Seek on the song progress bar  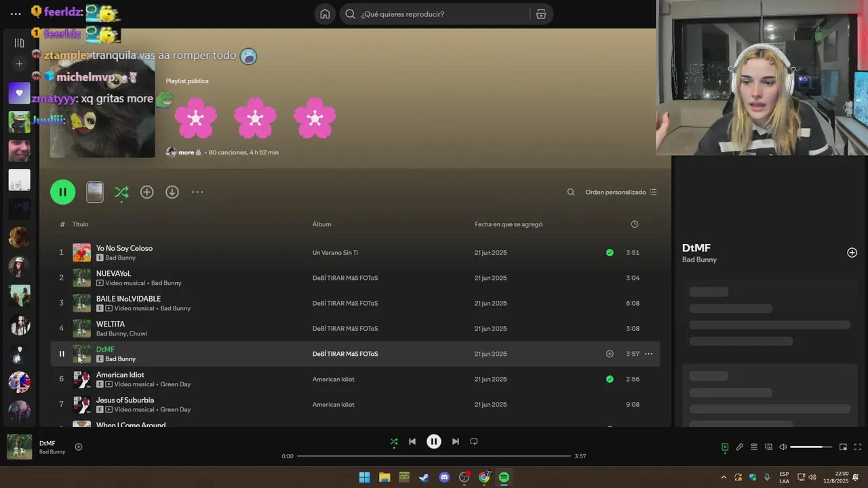[434, 456]
